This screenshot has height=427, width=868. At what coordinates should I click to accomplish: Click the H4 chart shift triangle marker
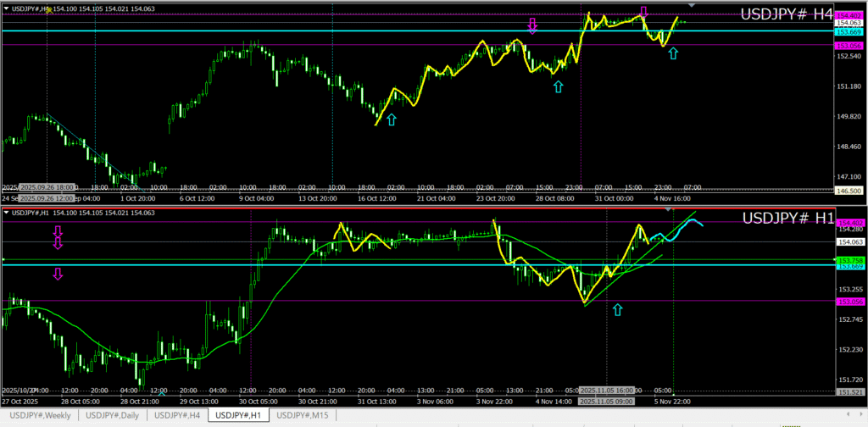(x=693, y=6)
